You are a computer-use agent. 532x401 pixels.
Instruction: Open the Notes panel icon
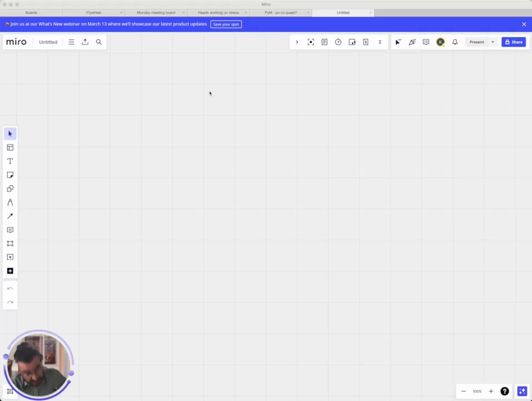coord(324,42)
